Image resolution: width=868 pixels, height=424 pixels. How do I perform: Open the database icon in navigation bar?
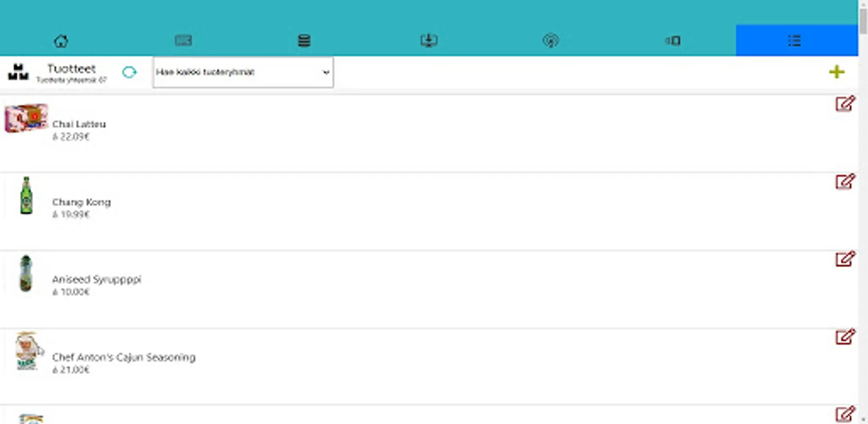tap(304, 41)
